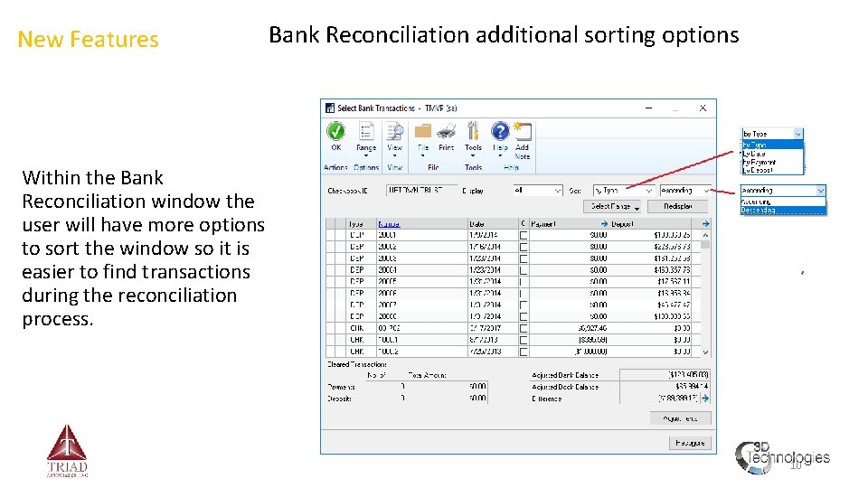Image resolution: width=868 pixels, height=488 pixels.
Task: Select number cell 20004 in grid
Action: pyautogui.click(x=422, y=270)
